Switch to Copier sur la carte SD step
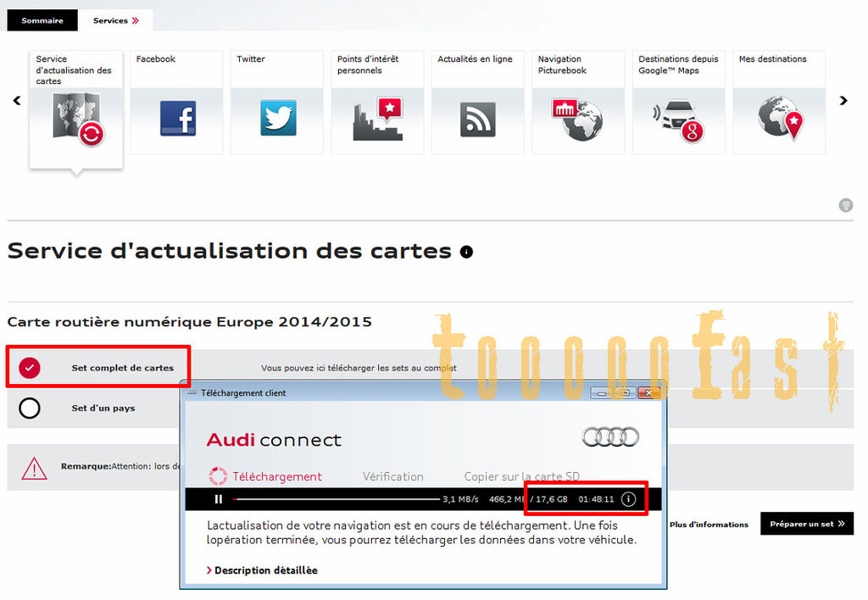This screenshot has height=600, width=868. point(522,476)
